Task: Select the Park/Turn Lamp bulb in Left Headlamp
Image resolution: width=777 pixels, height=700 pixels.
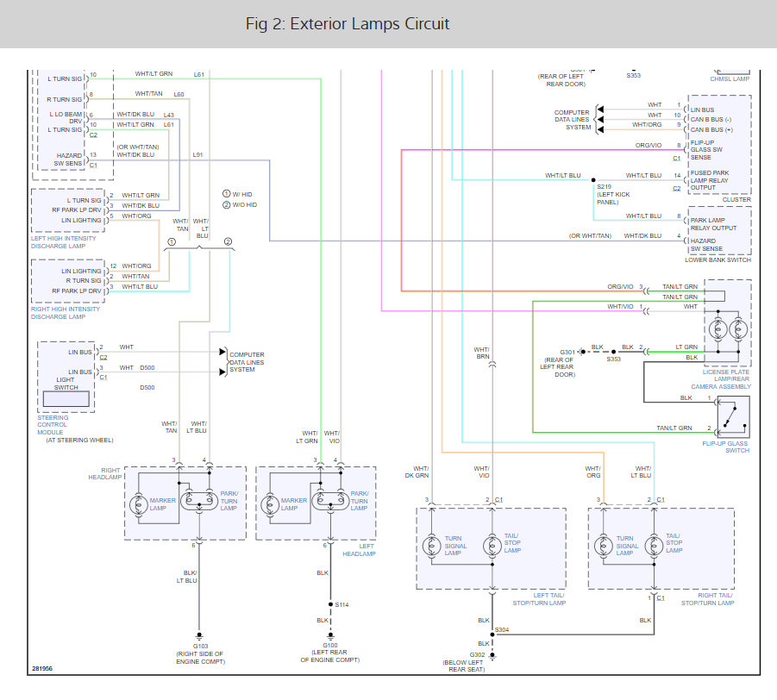Action: coord(330,500)
